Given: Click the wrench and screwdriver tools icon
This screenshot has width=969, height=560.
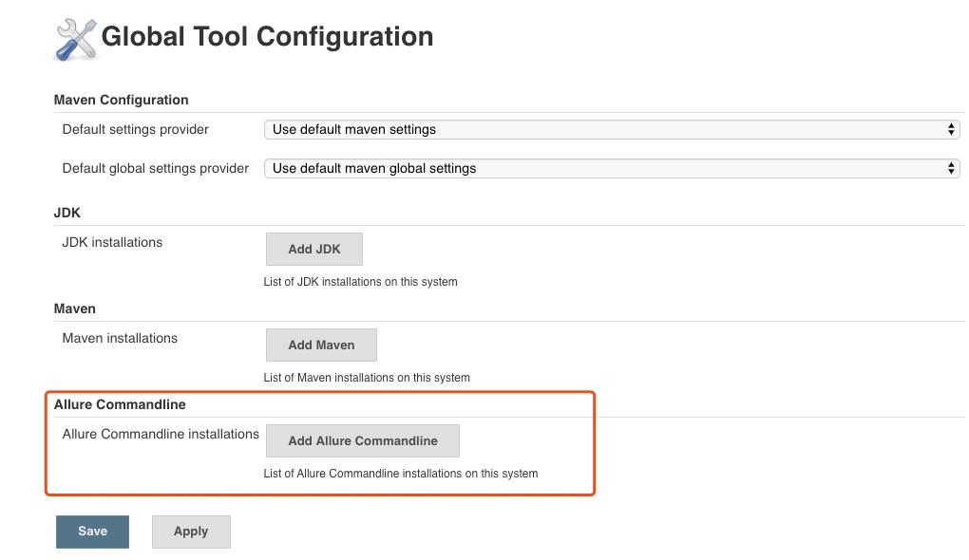Looking at the screenshot, I should coord(75,40).
